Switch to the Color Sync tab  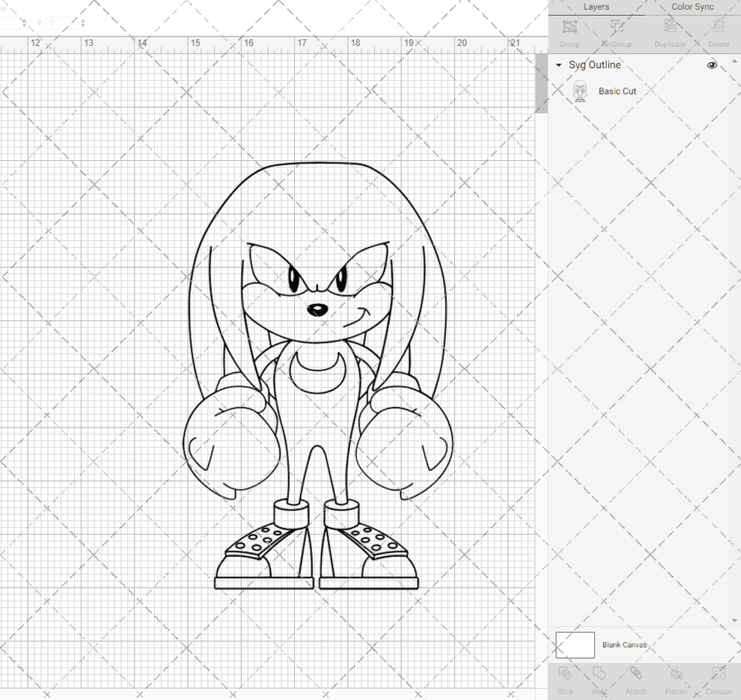click(692, 7)
